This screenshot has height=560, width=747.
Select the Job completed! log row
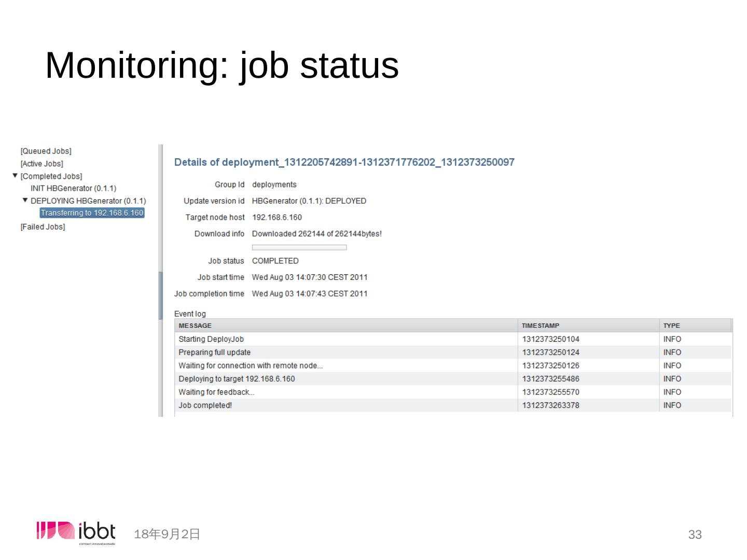205,405
